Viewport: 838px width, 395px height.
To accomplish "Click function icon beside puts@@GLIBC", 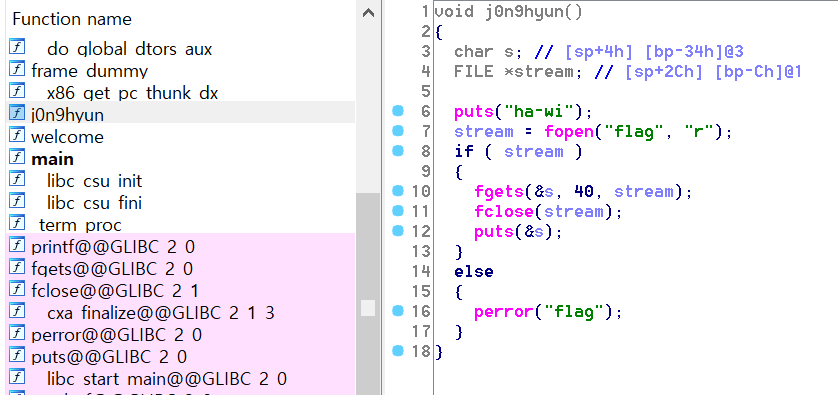I will coord(17,354).
